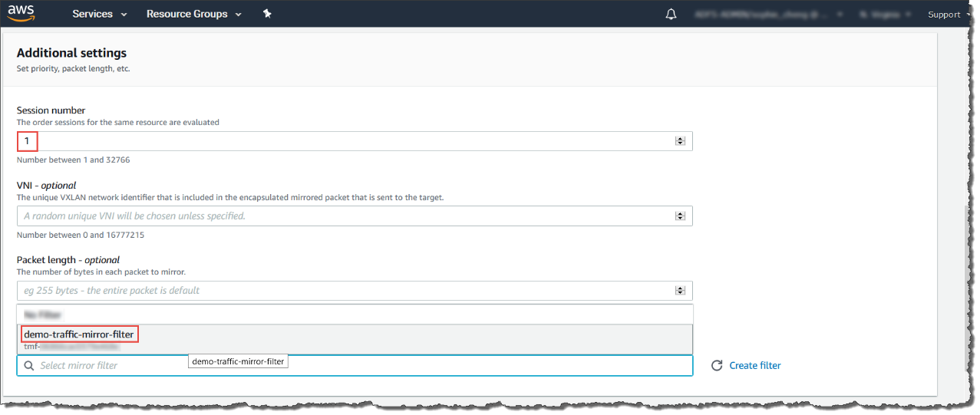The height and width of the screenshot is (415, 980).
Task: Open the Services menu
Action: [x=99, y=14]
